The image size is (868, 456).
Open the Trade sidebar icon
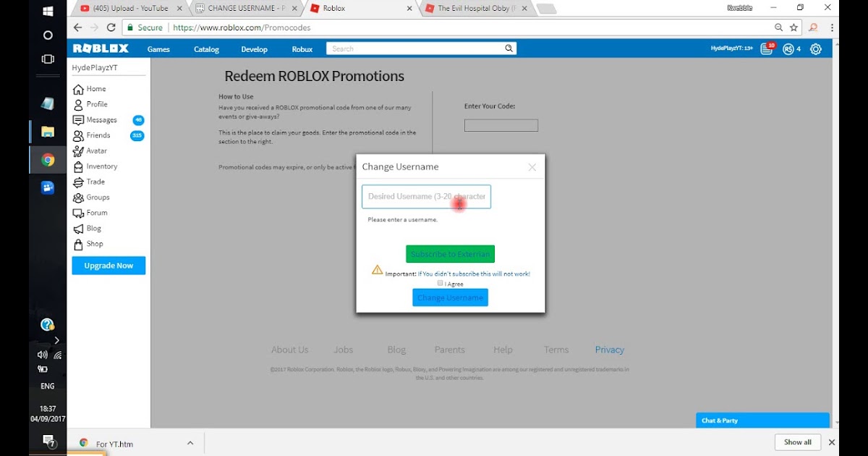(x=78, y=182)
